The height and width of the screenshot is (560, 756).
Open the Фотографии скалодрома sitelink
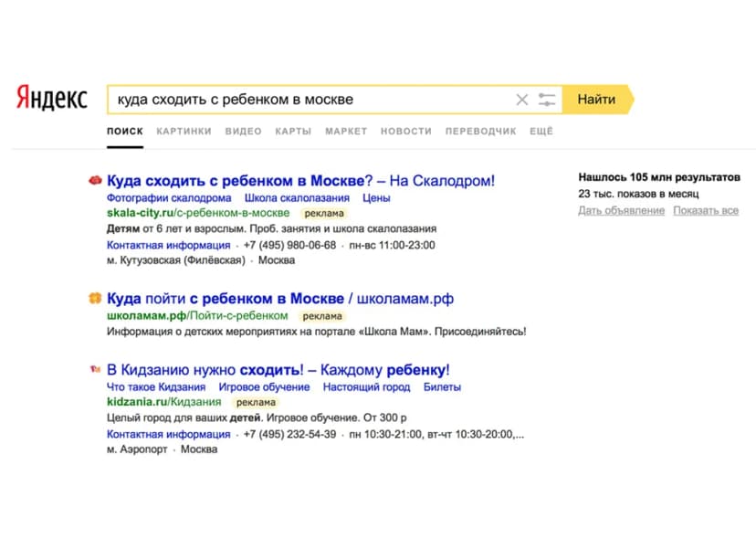169,197
